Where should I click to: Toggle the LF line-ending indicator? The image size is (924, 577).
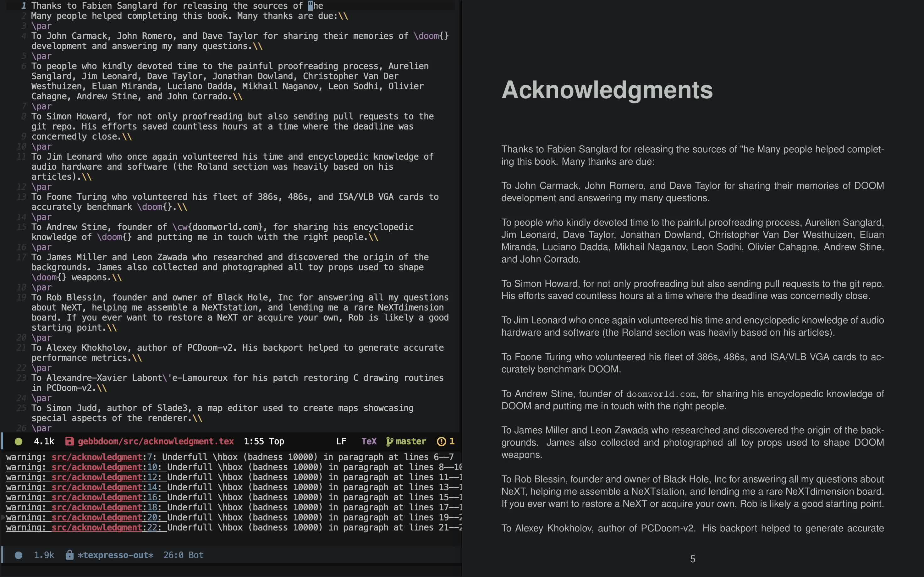pyautogui.click(x=341, y=442)
